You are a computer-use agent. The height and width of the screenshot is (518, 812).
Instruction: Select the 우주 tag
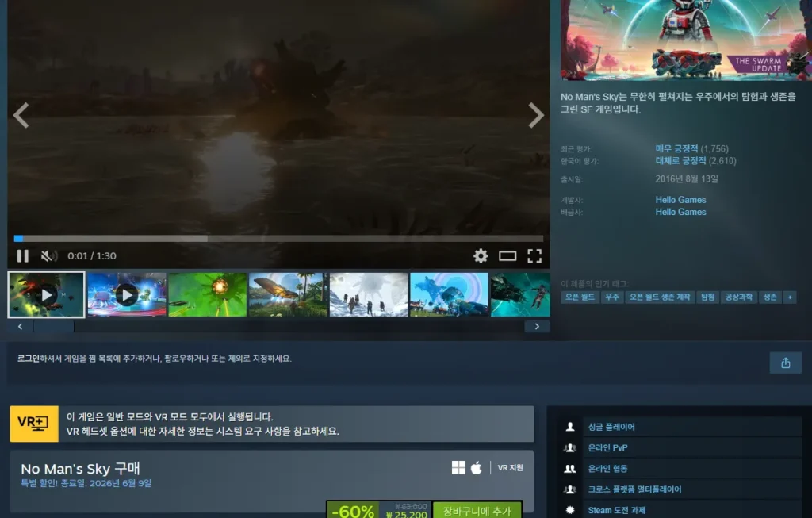click(x=612, y=297)
